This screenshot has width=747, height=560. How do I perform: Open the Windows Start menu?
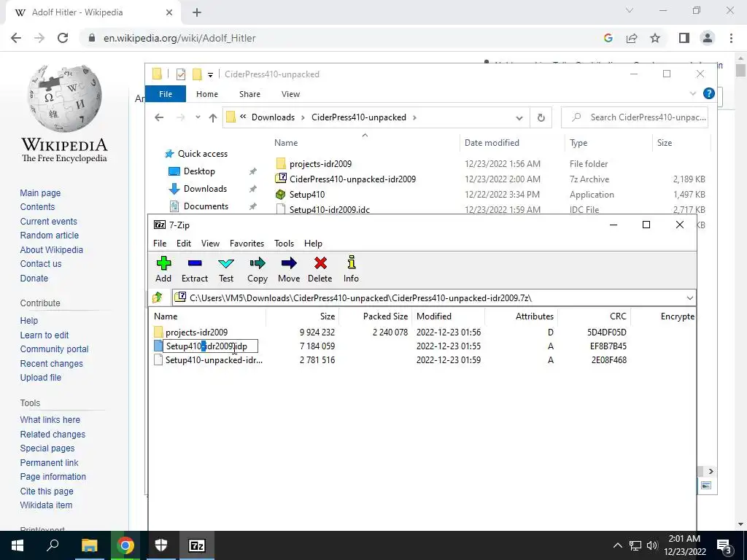coord(18,545)
